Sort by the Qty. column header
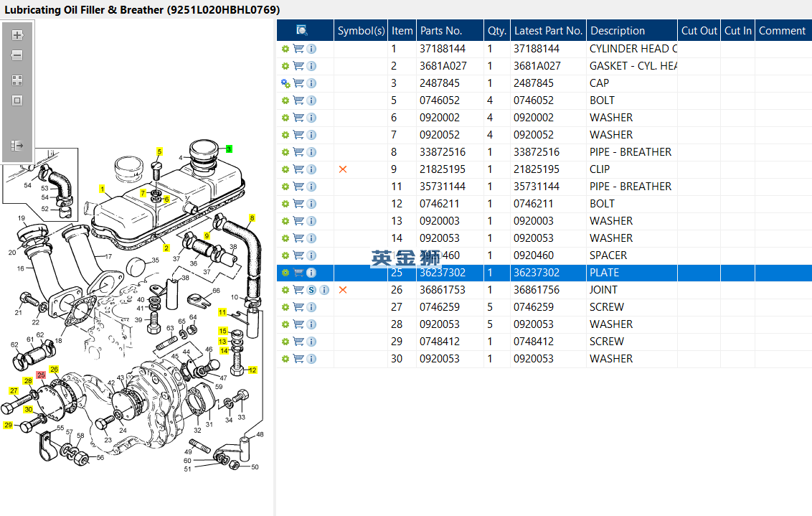Image resolution: width=812 pixels, height=516 pixels. [497, 31]
